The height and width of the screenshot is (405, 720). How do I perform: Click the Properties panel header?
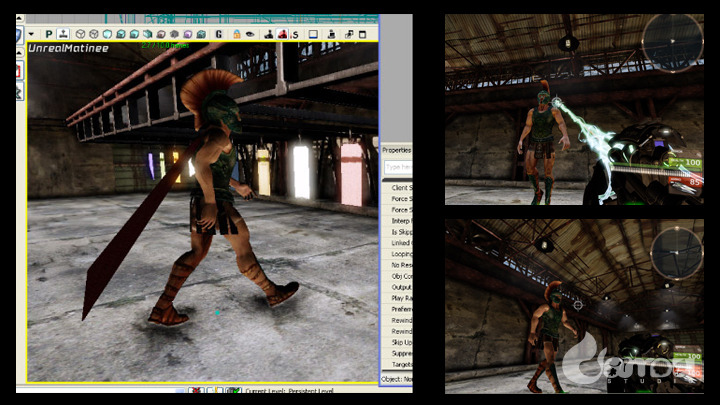397,150
